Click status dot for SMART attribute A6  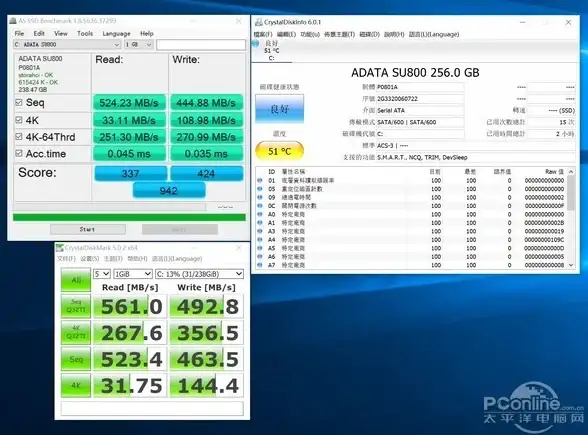click(260, 256)
